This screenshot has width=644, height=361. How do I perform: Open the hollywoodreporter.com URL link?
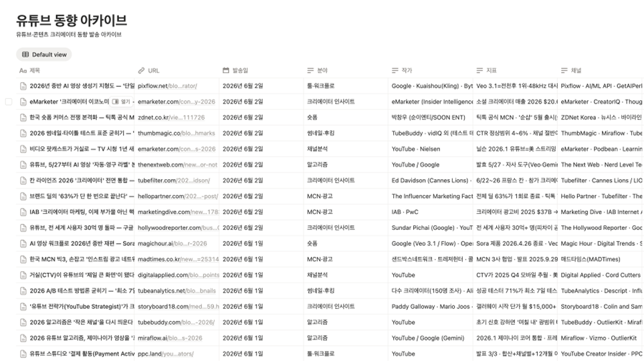(x=179, y=228)
